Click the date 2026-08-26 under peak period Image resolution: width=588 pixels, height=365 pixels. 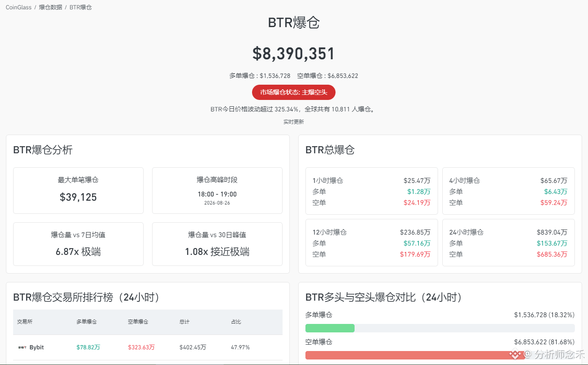click(x=217, y=203)
